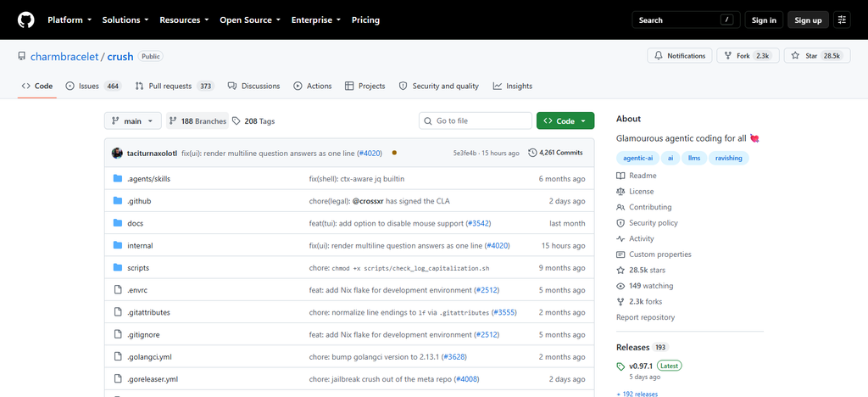Open @crossxr mention link
The width and height of the screenshot is (868, 397).
click(368, 201)
